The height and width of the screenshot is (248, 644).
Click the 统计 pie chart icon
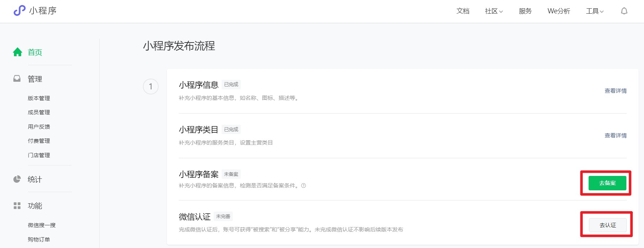click(x=17, y=179)
